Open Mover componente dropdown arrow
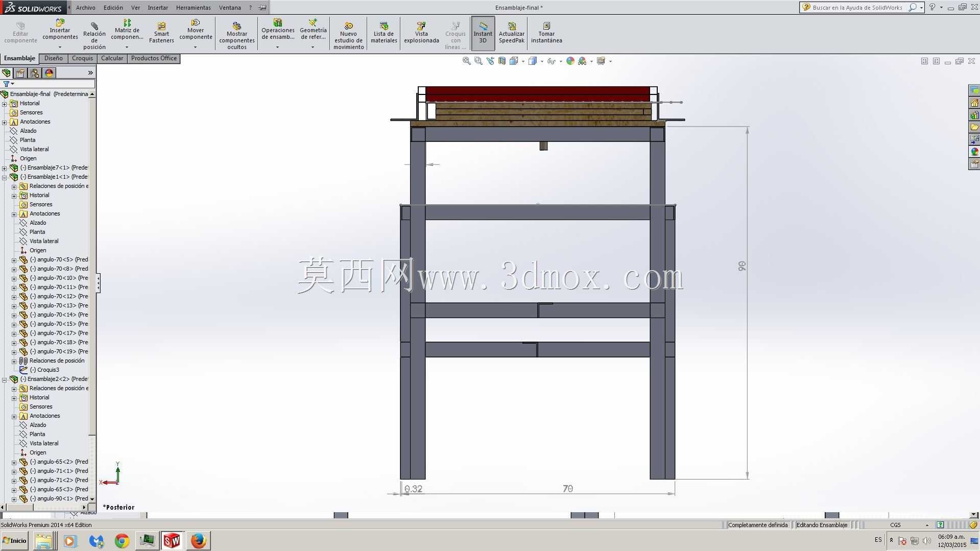The image size is (980, 551). point(195,47)
